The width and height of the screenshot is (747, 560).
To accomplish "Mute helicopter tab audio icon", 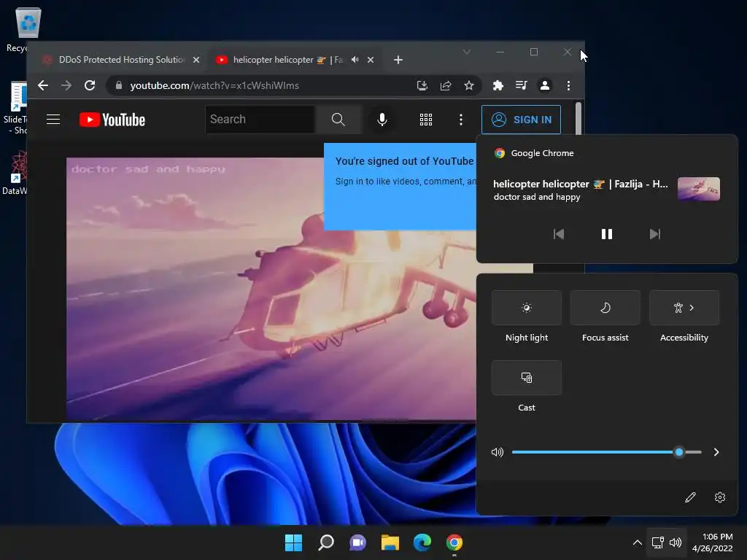I will (x=355, y=60).
